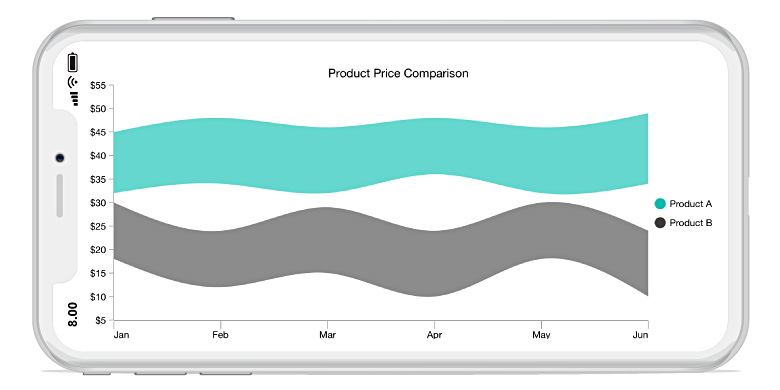Click the Jan axis label

point(121,335)
